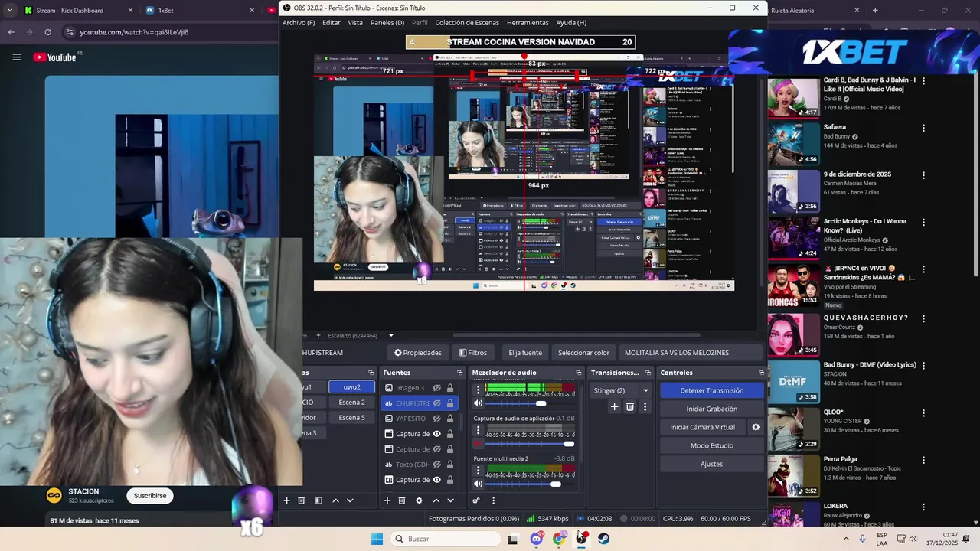The width and height of the screenshot is (980, 551).
Task: Open Fuente multimedia 2 mixer options menu
Action: coord(479,470)
